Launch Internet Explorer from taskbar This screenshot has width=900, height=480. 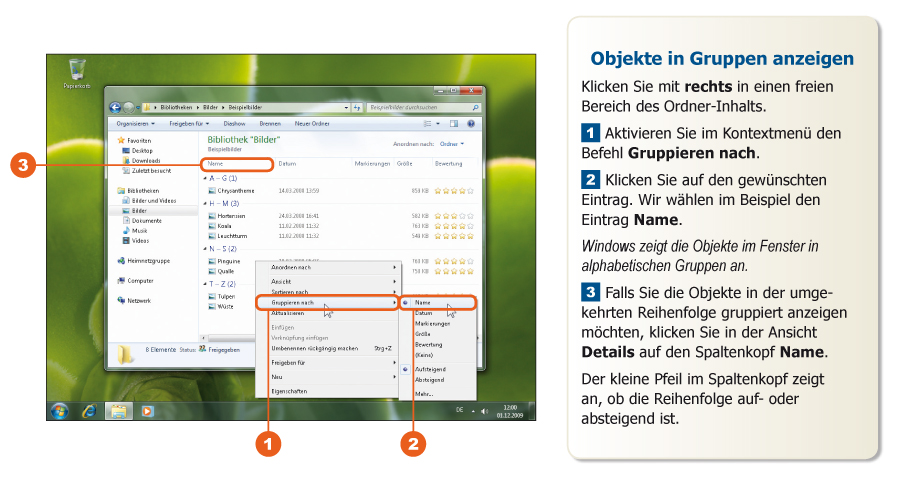click(89, 410)
